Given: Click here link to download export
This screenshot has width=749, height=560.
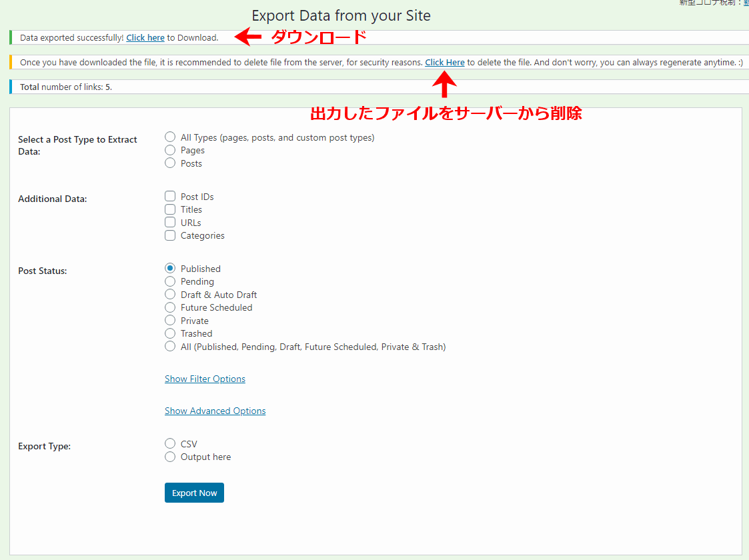Looking at the screenshot, I should [x=145, y=38].
